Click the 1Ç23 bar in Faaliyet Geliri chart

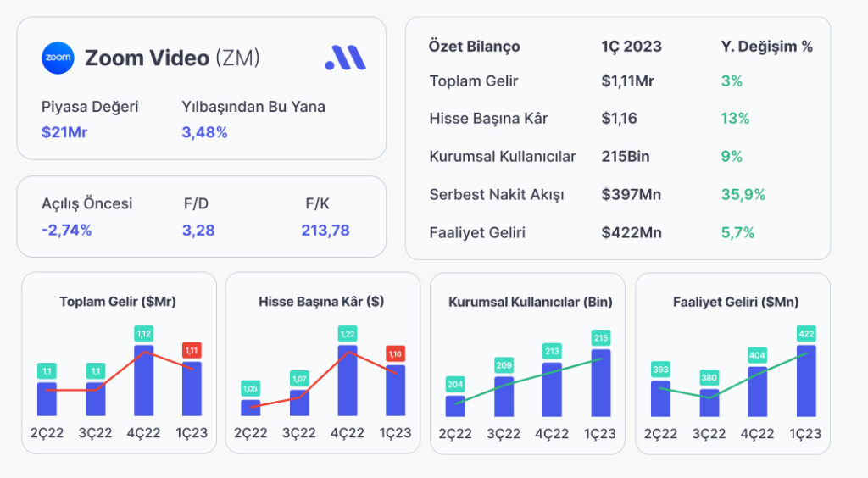click(806, 381)
